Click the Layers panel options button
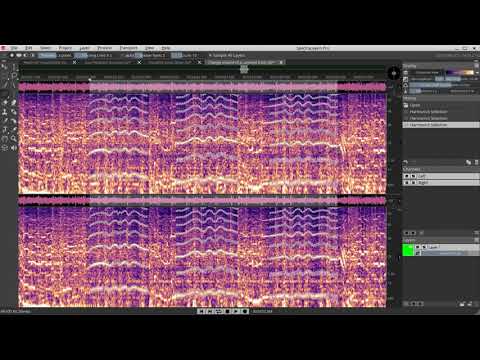The height and width of the screenshot is (360, 480). pos(477,240)
